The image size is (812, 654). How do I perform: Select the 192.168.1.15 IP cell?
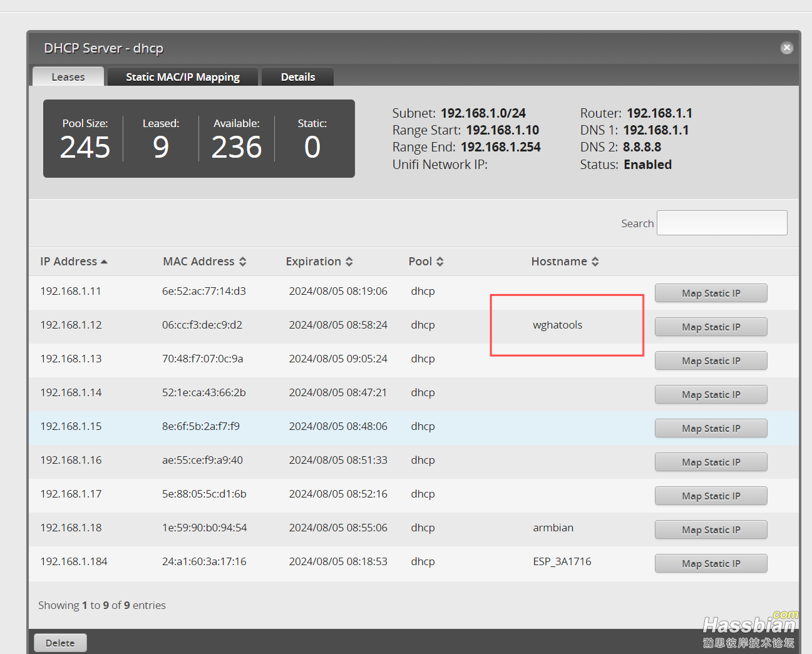coord(71,426)
